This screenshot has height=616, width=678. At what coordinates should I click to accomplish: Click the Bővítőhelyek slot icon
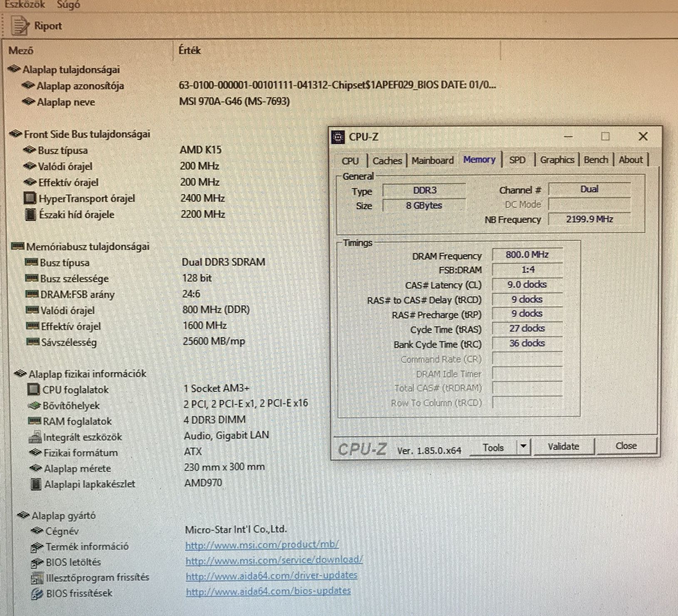[35, 405]
